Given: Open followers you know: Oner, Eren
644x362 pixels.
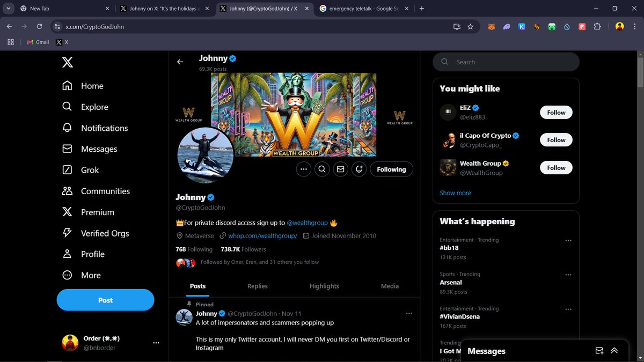Looking at the screenshot, I should 260,262.
